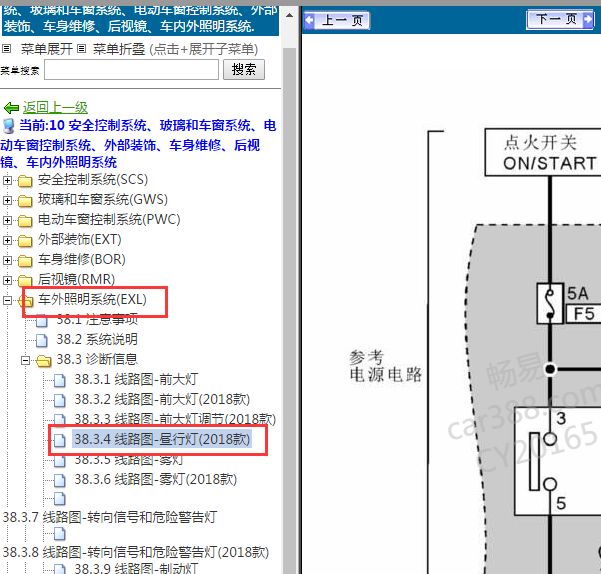Click the 菜单折叠 list icon
The height and width of the screenshot is (574, 601).
81,49
